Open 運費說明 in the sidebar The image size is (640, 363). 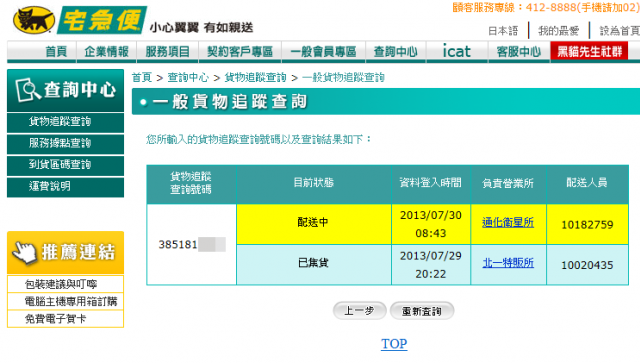(65, 187)
